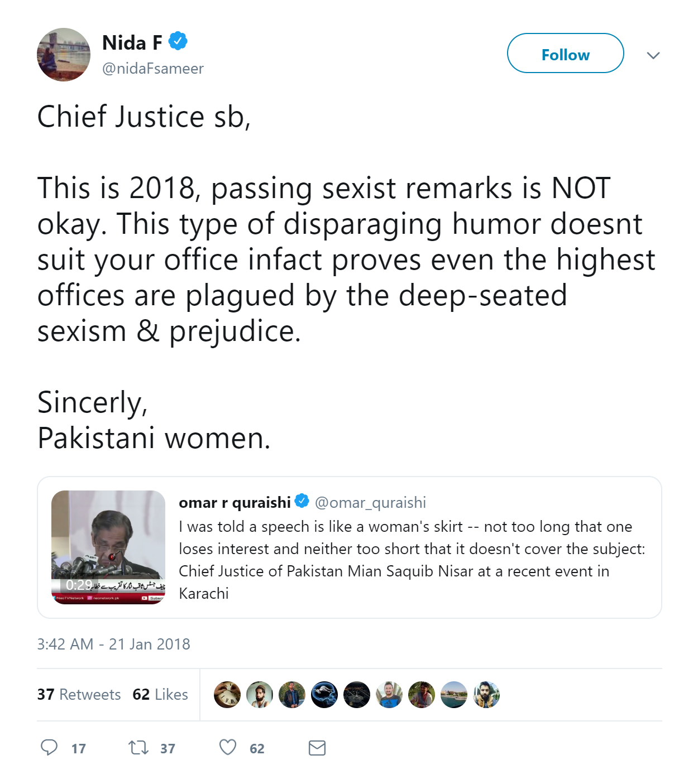Retweet this tweet using the arrows icon
This screenshot has height=784, width=698.
[138, 747]
